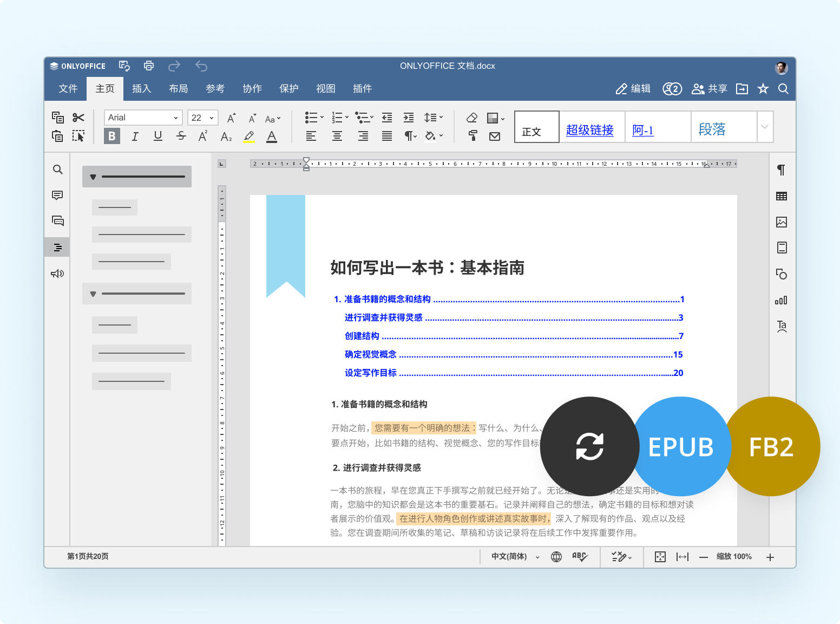
Task: Follow the 创建结构 table of contents link
Action: click(x=362, y=336)
